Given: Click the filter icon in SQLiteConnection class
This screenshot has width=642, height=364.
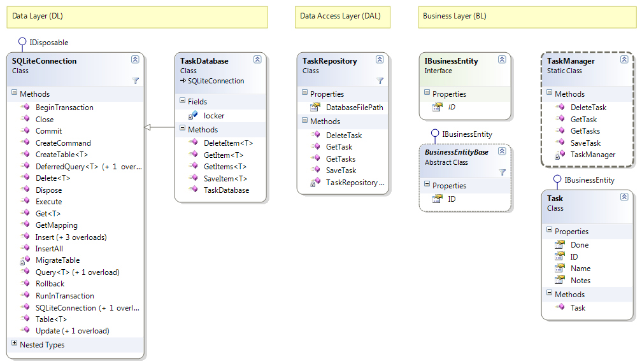Looking at the screenshot, I should 135,81.
